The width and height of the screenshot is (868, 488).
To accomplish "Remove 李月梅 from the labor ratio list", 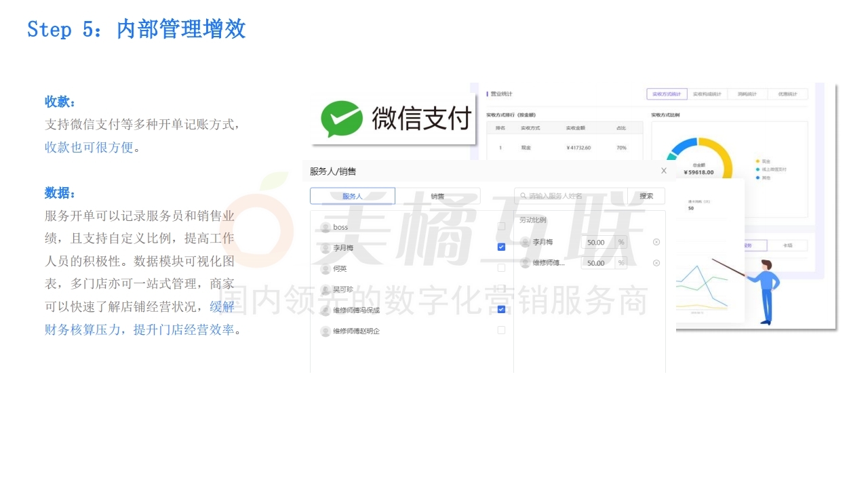I will (656, 242).
